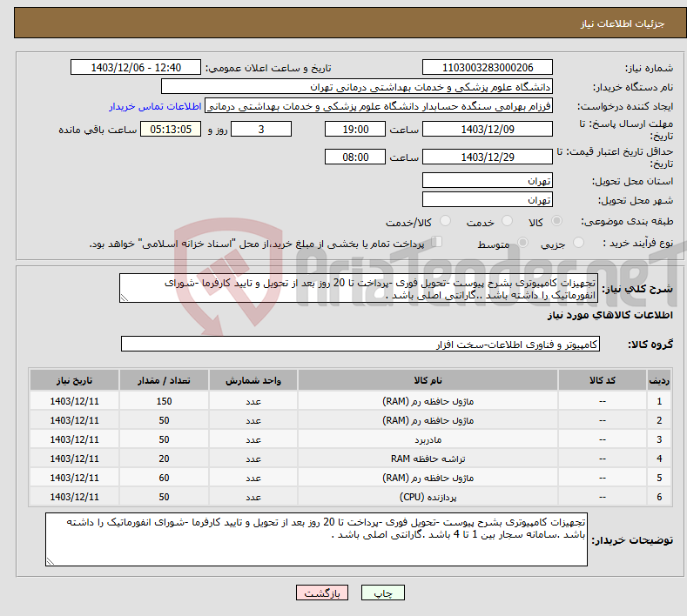Screen dimensions: 687x616
Task: Click the تاریخ نیاز column header
Action: (75, 380)
